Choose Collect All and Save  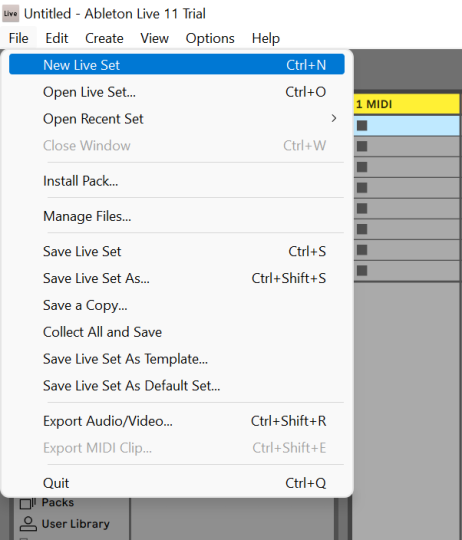tap(177, 332)
